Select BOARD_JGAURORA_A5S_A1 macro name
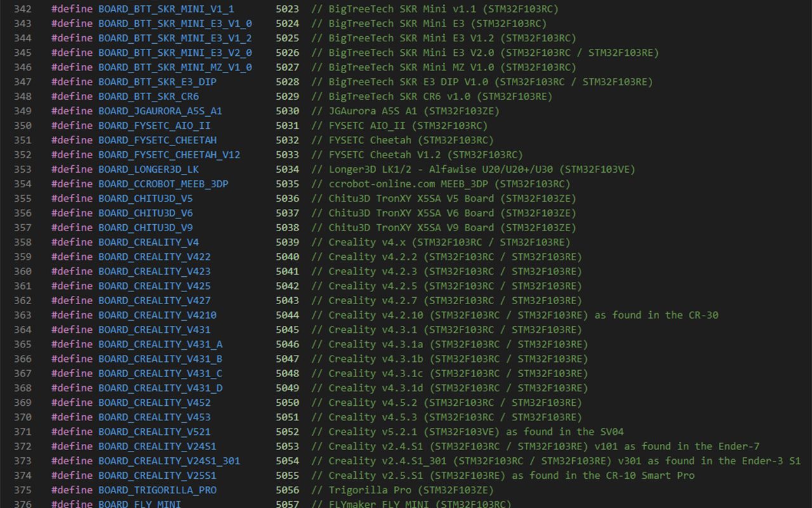The height and width of the screenshot is (508, 812). [x=160, y=111]
